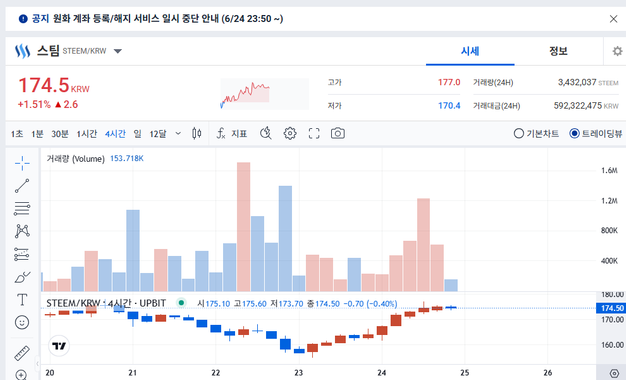
Task: Select the ruler measure tool
Action: pos(22,353)
